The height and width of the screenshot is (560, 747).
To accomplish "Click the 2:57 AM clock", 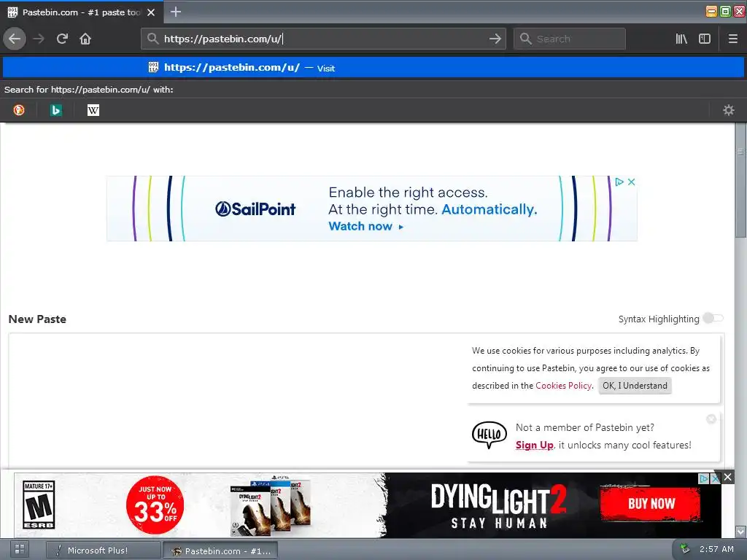I will point(716,549).
